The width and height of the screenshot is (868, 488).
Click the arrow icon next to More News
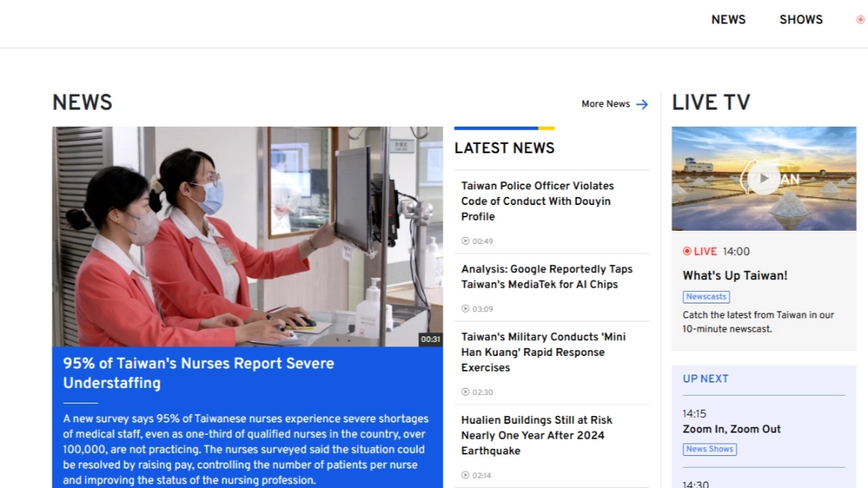641,103
